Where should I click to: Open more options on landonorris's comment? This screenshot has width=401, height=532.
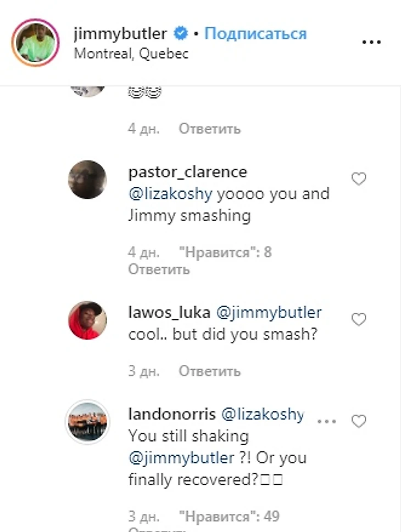[x=326, y=422]
